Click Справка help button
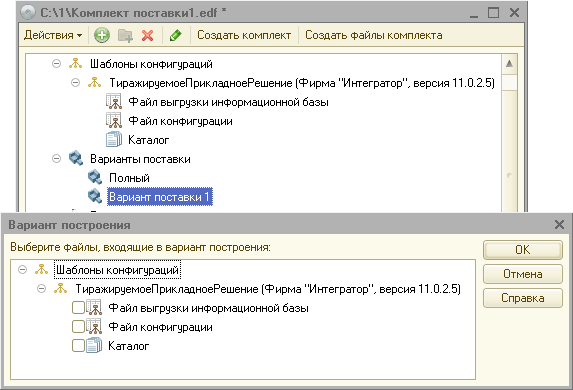The width and height of the screenshot is (573, 390). point(523,298)
